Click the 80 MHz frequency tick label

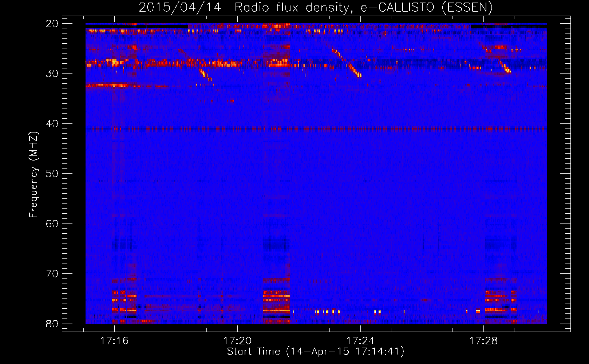pyautogui.click(x=52, y=324)
